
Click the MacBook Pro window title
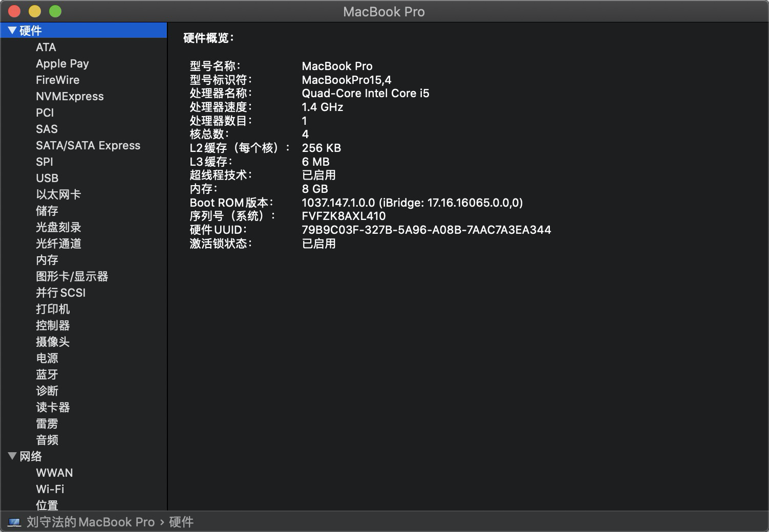pyautogui.click(x=384, y=12)
